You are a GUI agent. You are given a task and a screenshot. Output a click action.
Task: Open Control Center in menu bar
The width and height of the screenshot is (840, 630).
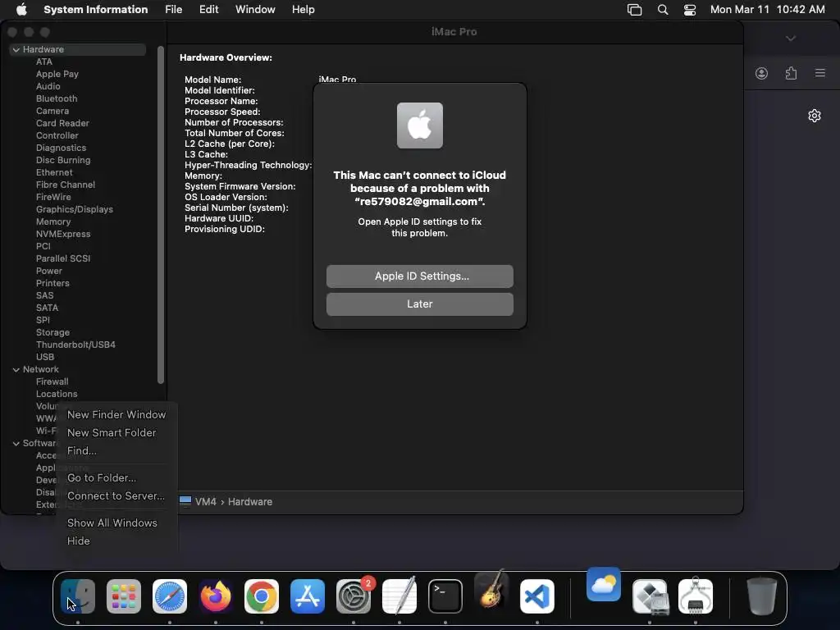(x=690, y=10)
